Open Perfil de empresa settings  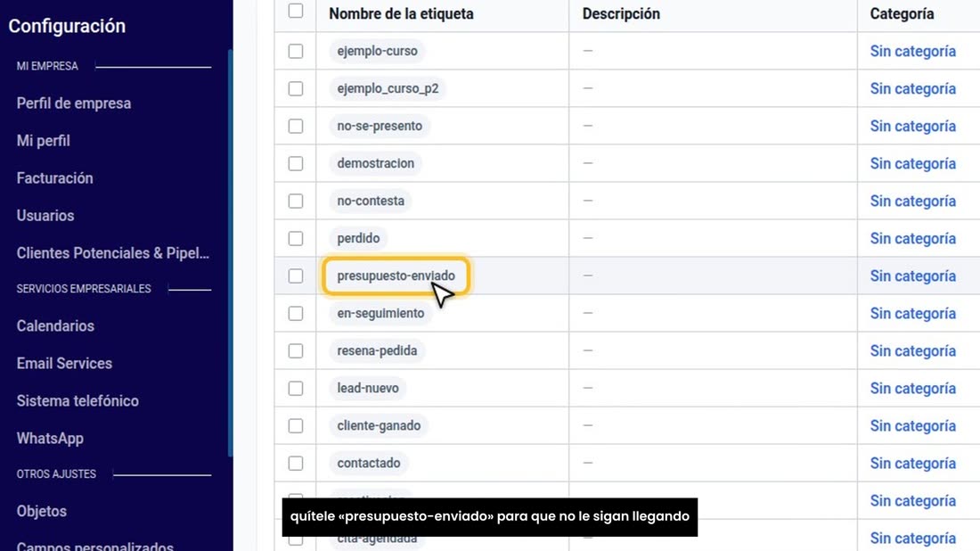coord(74,103)
